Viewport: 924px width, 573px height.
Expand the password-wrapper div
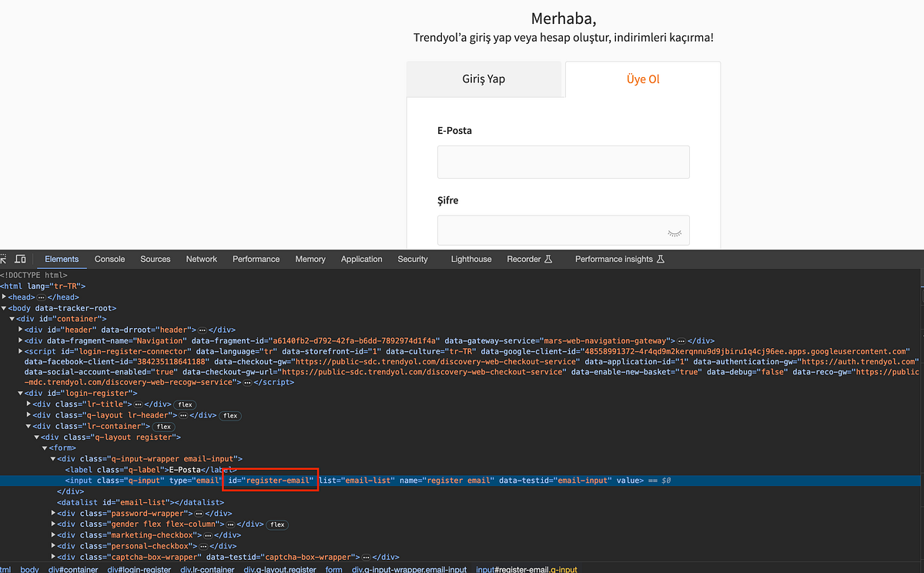pyautogui.click(x=52, y=513)
